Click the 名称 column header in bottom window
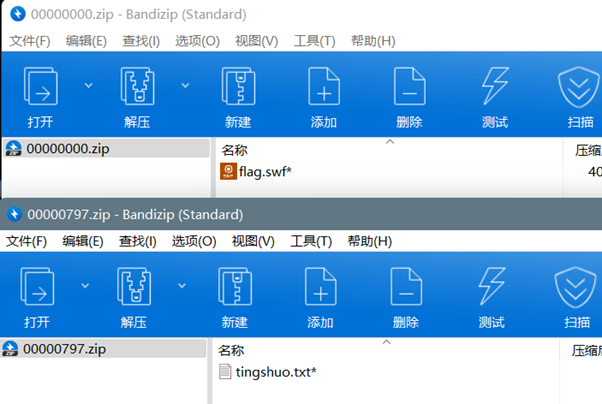 [x=231, y=350]
